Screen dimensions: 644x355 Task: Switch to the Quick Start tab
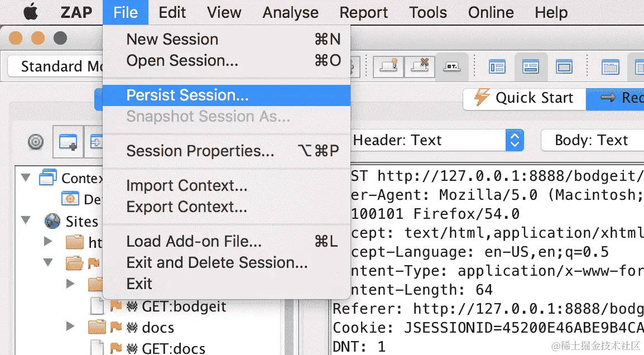(525, 98)
